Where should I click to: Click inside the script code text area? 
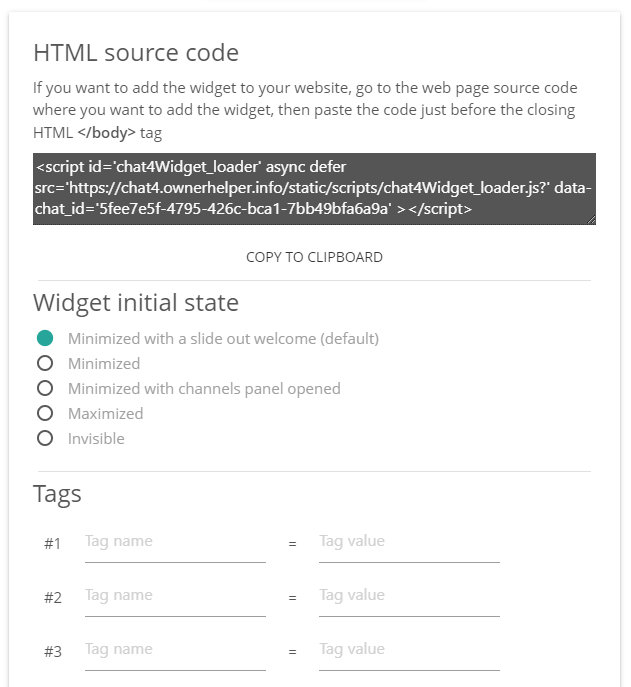pyautogui.click(x=314, y=188)
